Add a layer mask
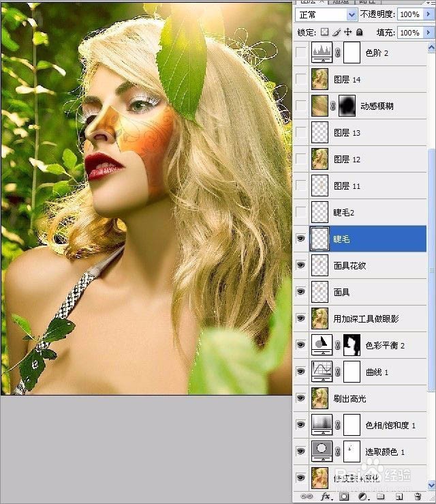Screen dimensions: 436x504 344,496
